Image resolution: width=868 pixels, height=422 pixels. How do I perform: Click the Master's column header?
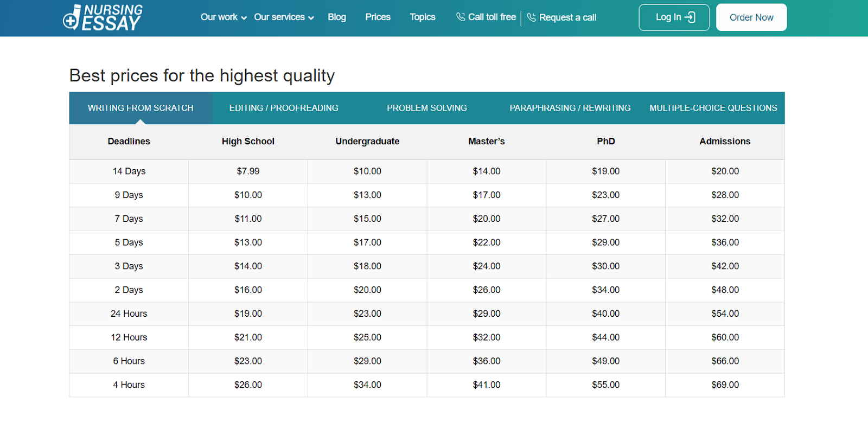487,141
